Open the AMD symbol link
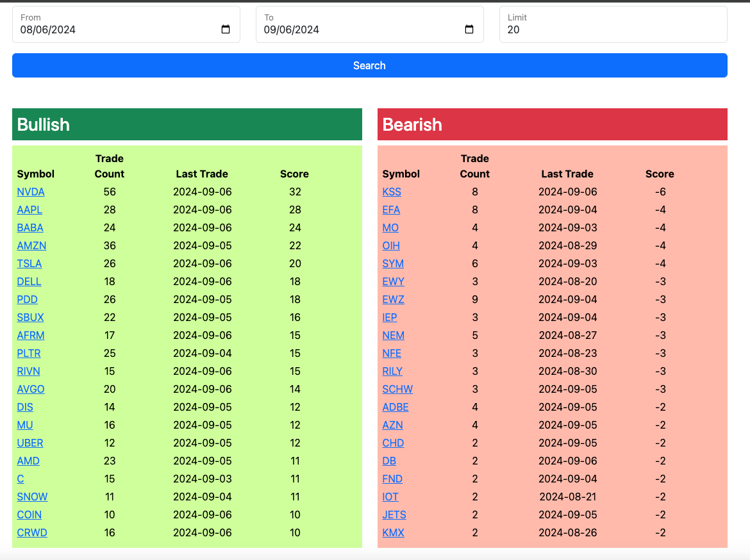This screenshot has width=750, height=560. pos(28,461)
